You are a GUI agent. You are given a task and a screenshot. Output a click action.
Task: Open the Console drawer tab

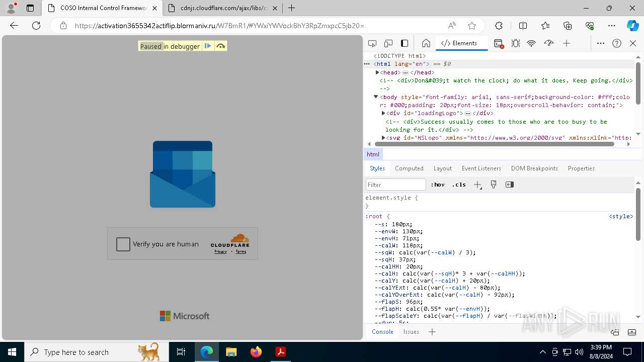pyautogui.click(x=382, y=332)
